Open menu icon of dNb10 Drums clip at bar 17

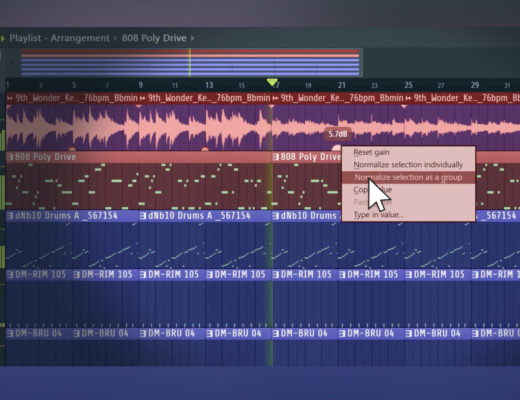(x=276, y=216)
